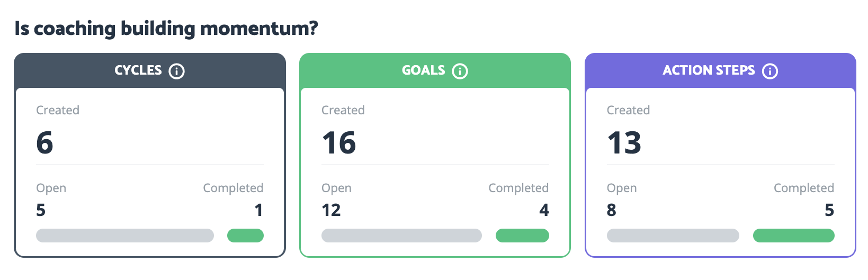Select the ACTION STEPS card header
Image resolution: width=868 pixels, height=280 pixels.
720,70
